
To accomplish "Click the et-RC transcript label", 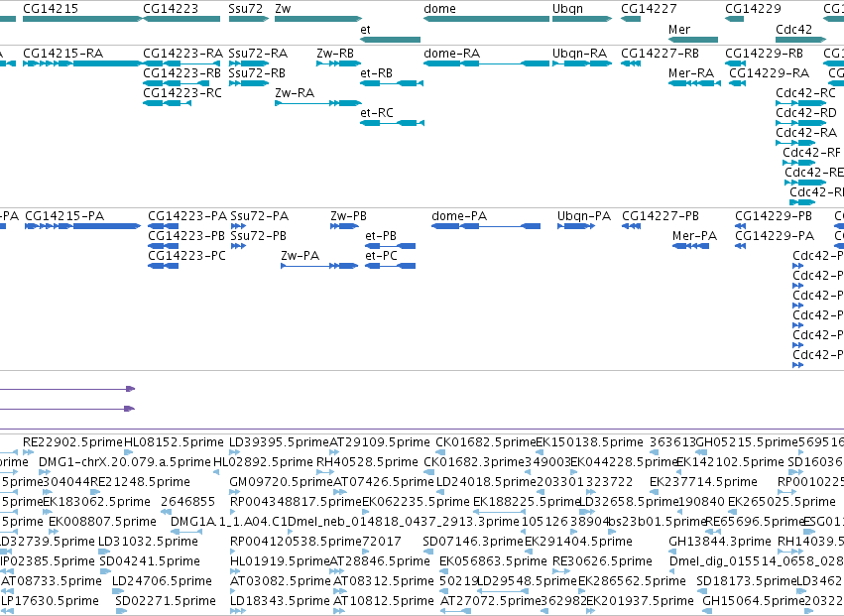I will [377, 113].
